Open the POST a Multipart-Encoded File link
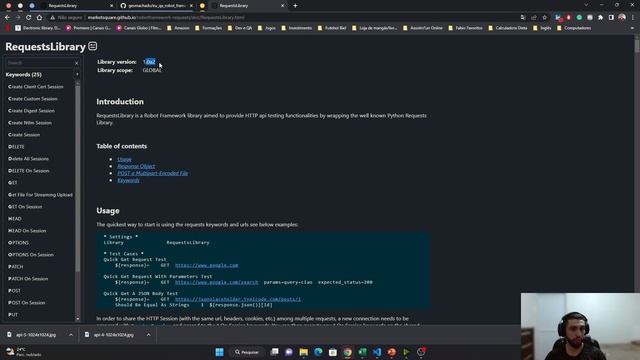Screen dimensions: 640x360 (x=153, y=173)
